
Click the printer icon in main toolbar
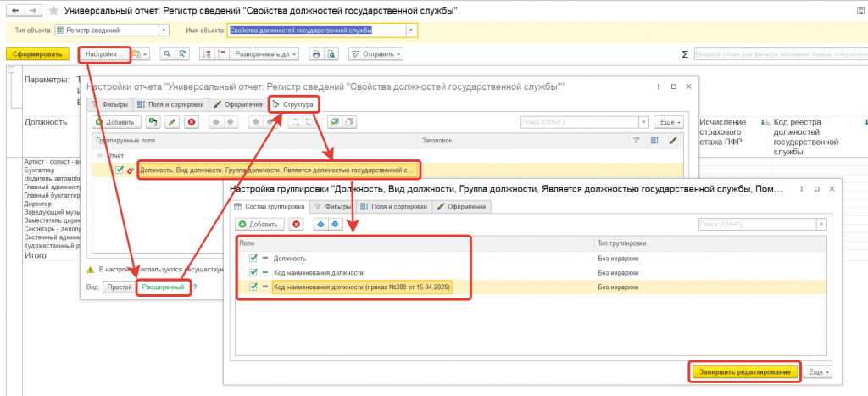(x=316, y=54)
